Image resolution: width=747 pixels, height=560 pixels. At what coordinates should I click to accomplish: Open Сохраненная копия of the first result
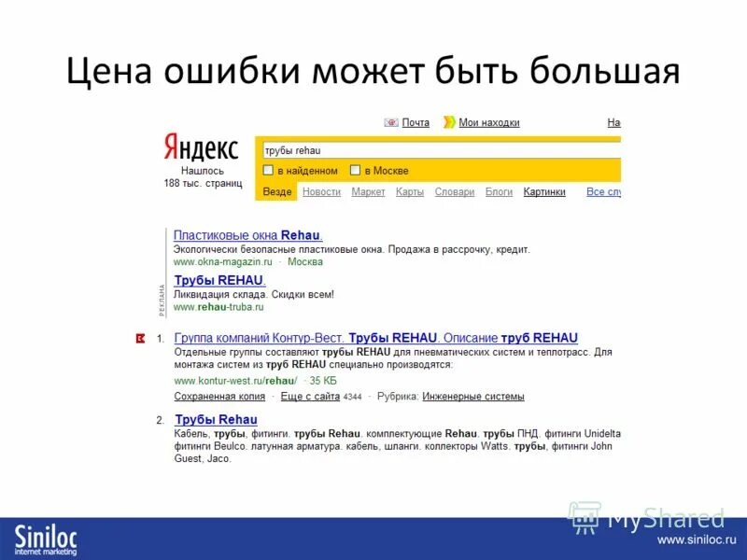[221, 398]
